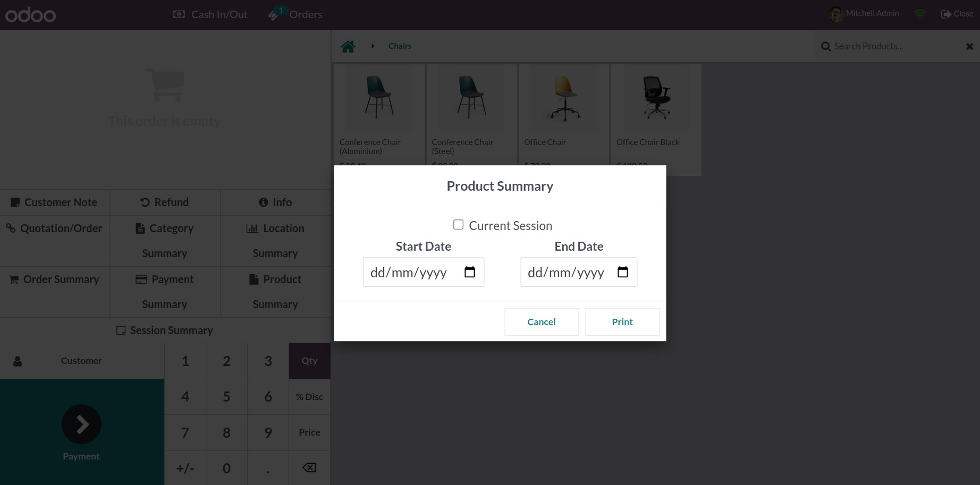This screenshot has height=485, width=980.
Task: Cancel the Product Summary dialog
Action: 541,322
